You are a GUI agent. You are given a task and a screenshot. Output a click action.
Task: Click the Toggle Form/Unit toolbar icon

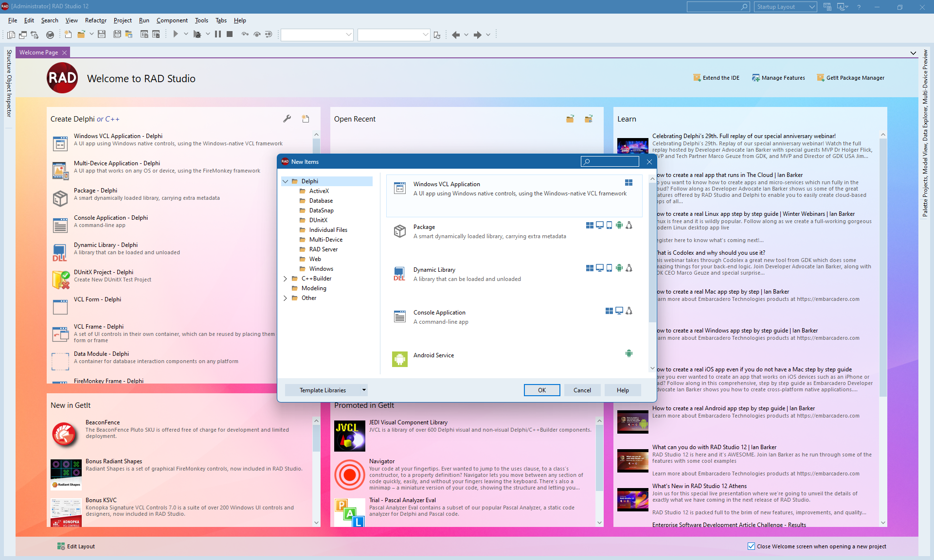pos(35,35)
